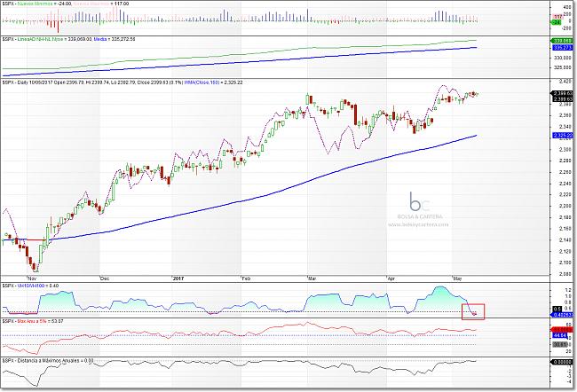Click the Dec date axis label
The height and width of the screenshot is (392, 577).
105,278
